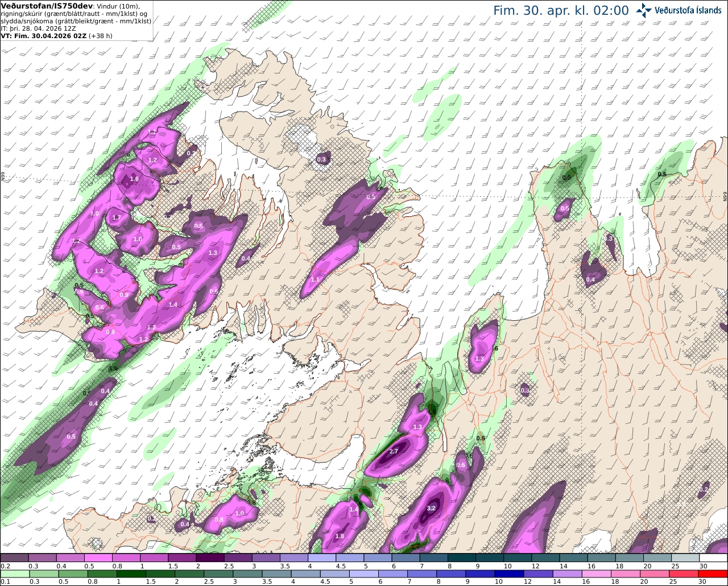Click the 3.2 precipitation label on the map
The image size is (728, 586).
(431, 508)
